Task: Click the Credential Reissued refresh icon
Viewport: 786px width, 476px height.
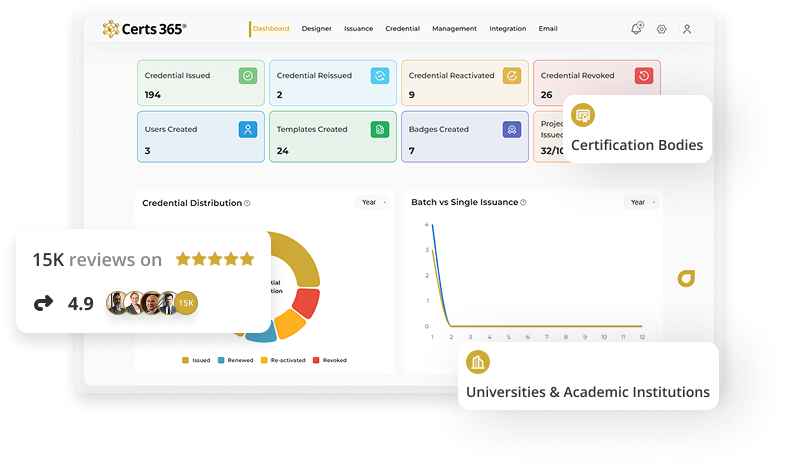Action: tap(380, 76)
